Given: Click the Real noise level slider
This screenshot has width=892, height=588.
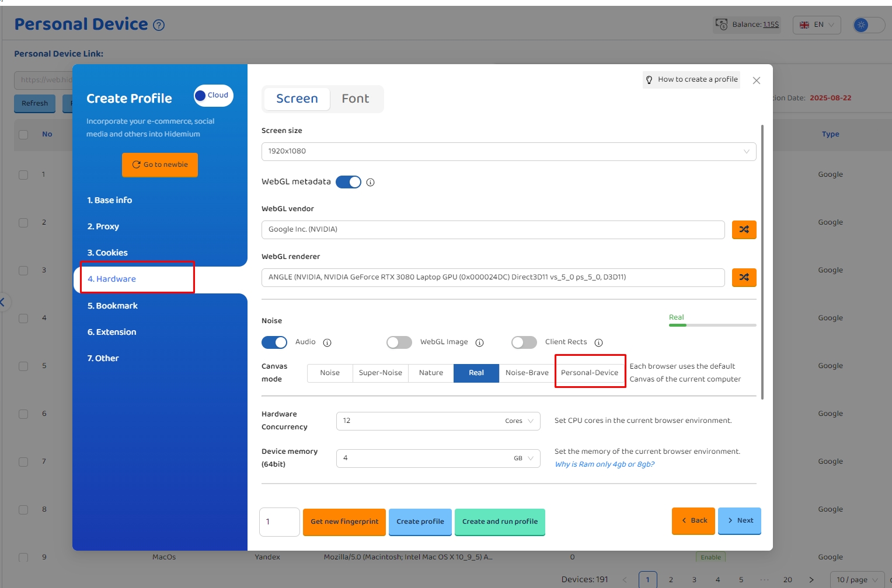Looking at the screenshot, I should tap(712, 325).
